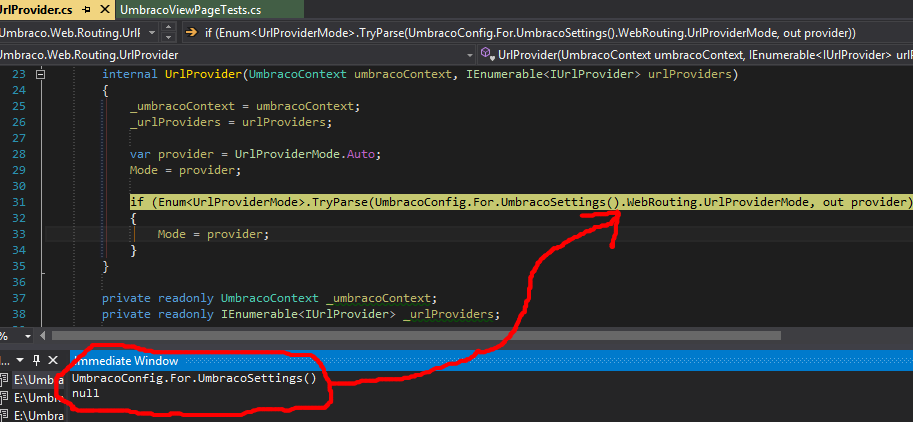Click the UrlProvider constructor member icon

[x=486, y=54]
